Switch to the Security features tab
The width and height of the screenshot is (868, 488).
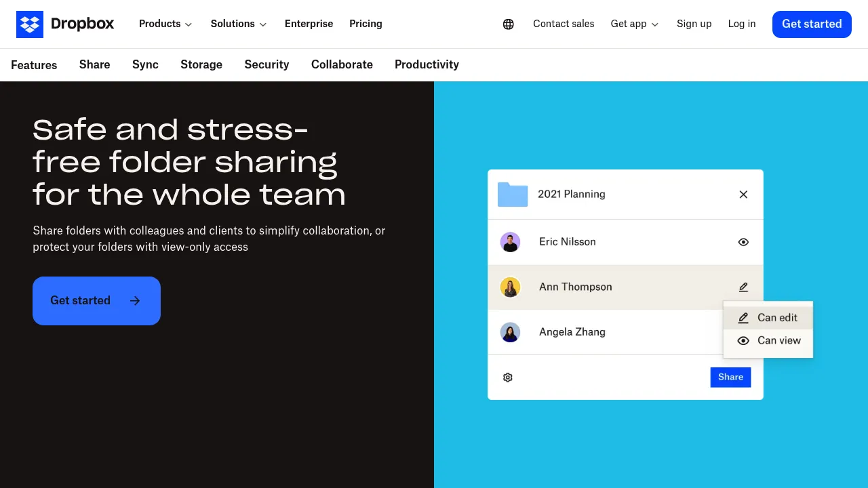(x=267, y=64)
